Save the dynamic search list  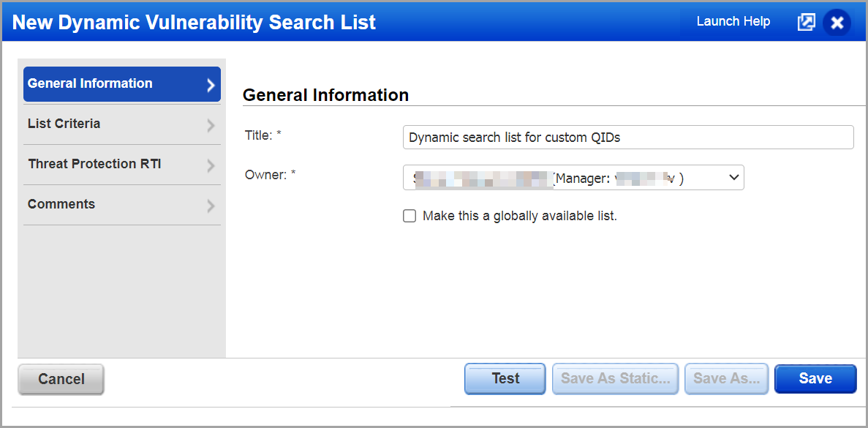[815, 379]
